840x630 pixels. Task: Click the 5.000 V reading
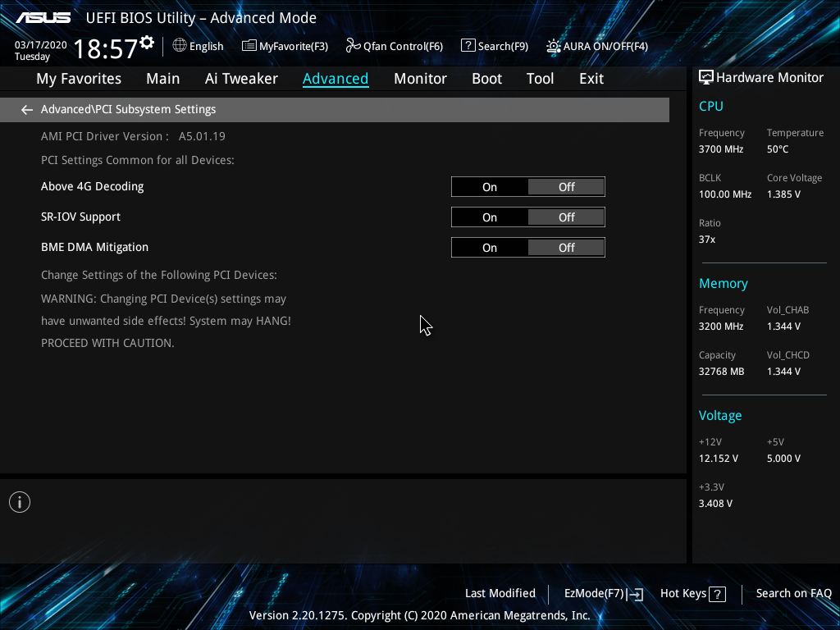(783, 459)
